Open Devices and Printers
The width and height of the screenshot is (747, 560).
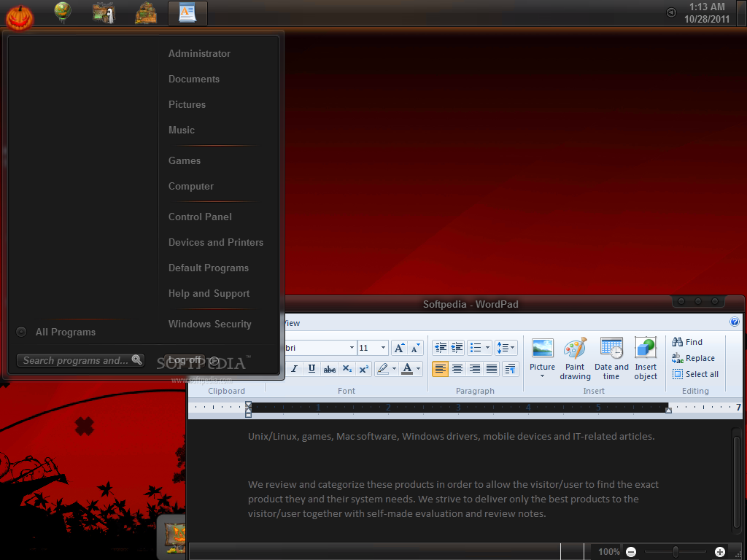(216, 242)
